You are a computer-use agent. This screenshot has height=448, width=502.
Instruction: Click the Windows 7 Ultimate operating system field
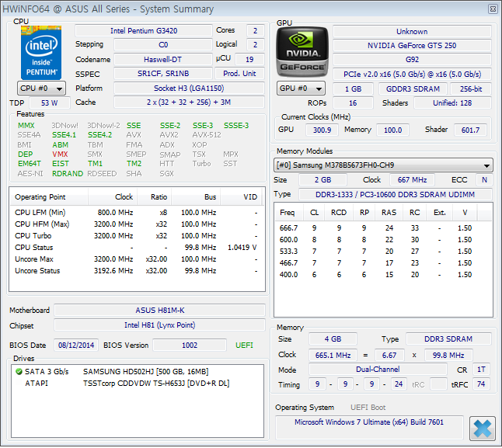coord(369,422)
